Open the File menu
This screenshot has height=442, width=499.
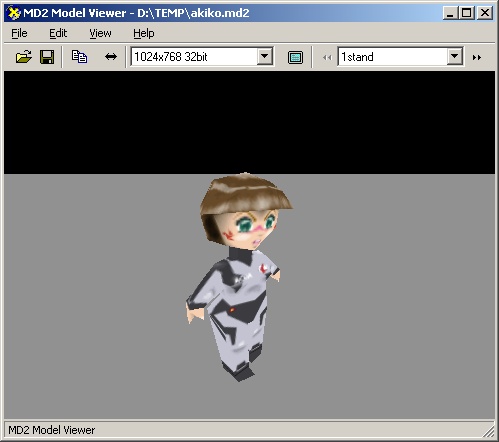19,33
